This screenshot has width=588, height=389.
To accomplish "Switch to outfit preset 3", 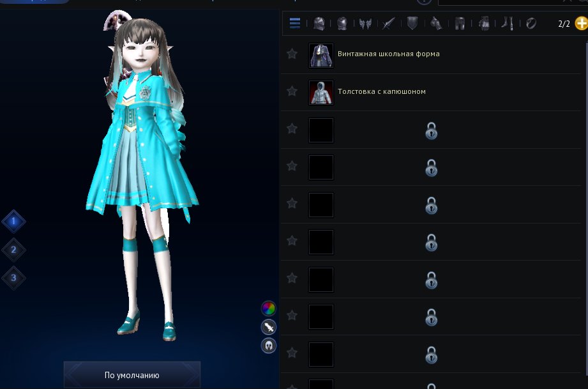I will point(13,277).
